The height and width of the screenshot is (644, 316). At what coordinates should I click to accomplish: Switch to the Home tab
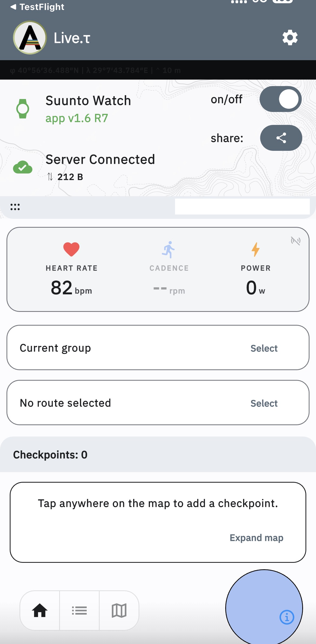[x=40, y=610]
